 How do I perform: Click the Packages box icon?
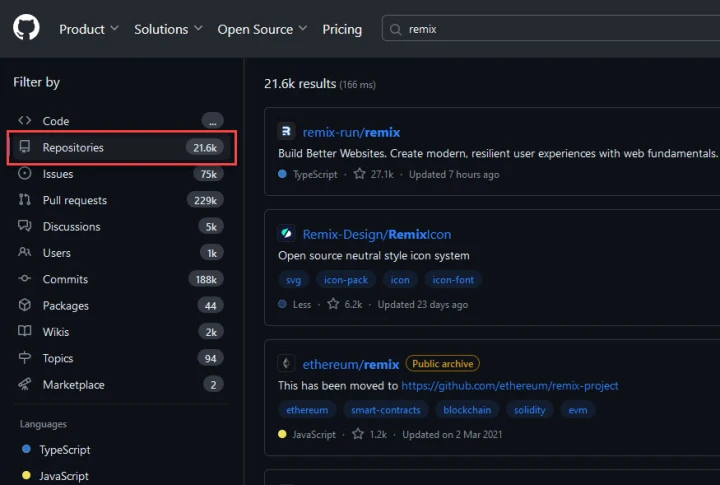24,305
